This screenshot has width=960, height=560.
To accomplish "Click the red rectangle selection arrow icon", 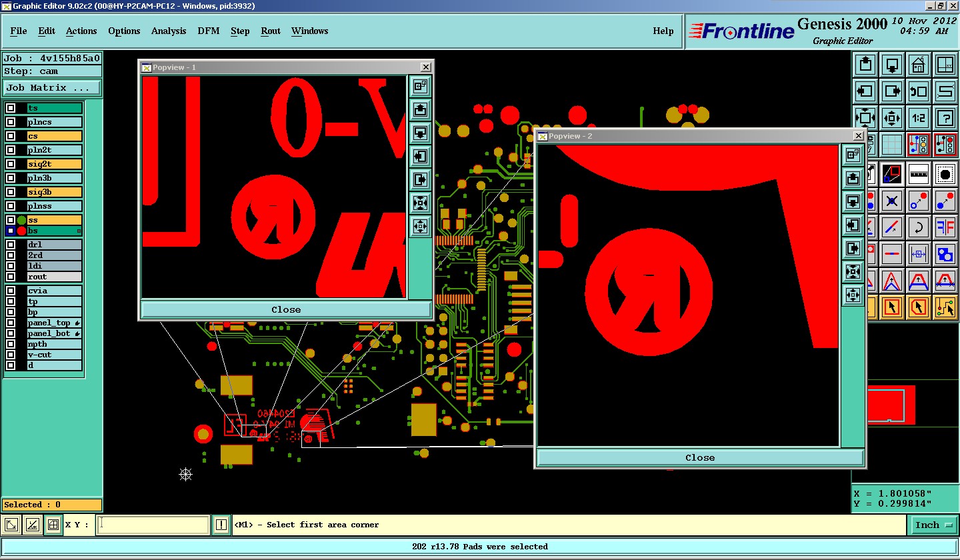I will click(x=892, y=307).
